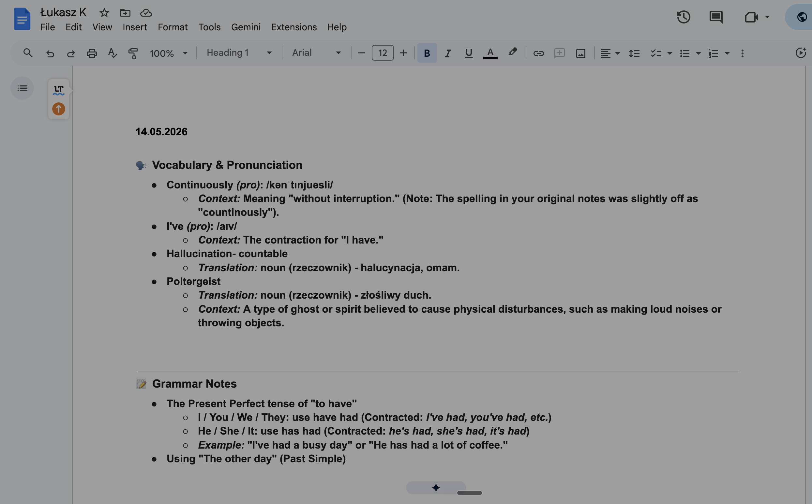Viewport: 812px width, 504px height.
Task: Click the date 14.05.2026 text
Action: point(161,132)
